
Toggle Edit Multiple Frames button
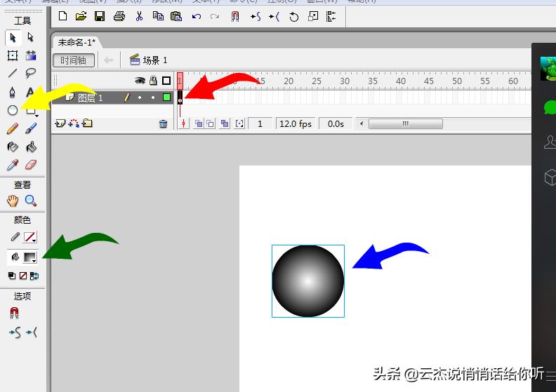pos(225,123)
